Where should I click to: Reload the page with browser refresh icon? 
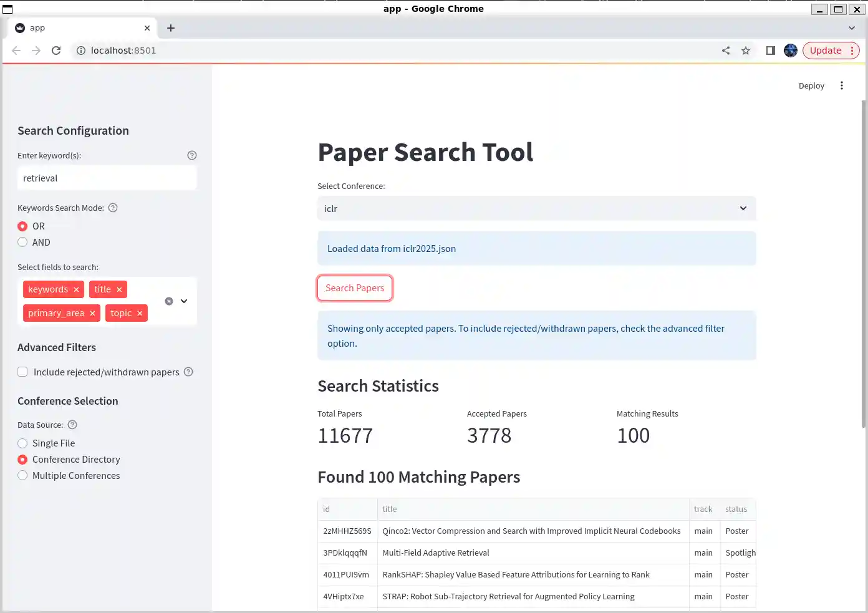tap(56, 51)
